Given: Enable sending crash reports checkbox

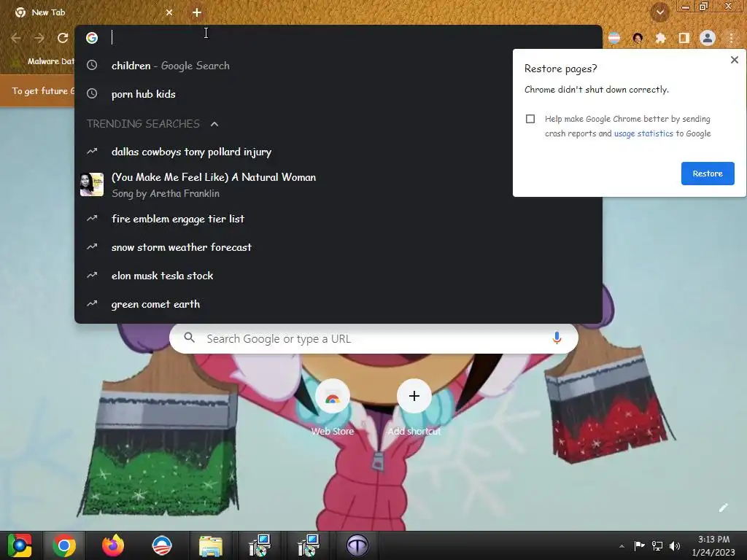Looking at the screenshot, I should pyautogui.click(x=530, y=119).
